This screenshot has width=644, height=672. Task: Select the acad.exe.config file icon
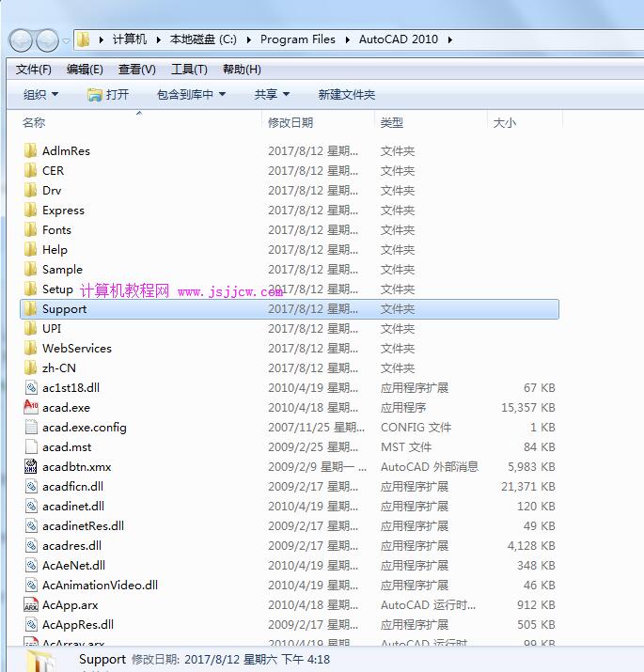click(31, 428)
